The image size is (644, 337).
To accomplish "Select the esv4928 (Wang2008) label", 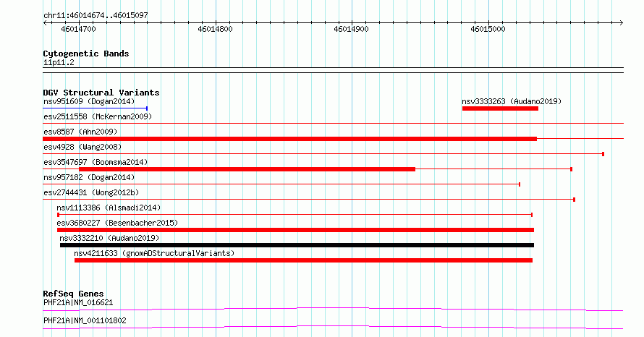I will pos(82,147).
